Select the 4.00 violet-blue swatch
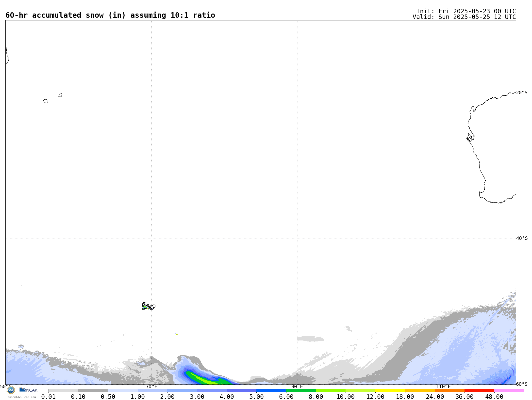Viewport: 532px width, 400px height. click(242, 391)
